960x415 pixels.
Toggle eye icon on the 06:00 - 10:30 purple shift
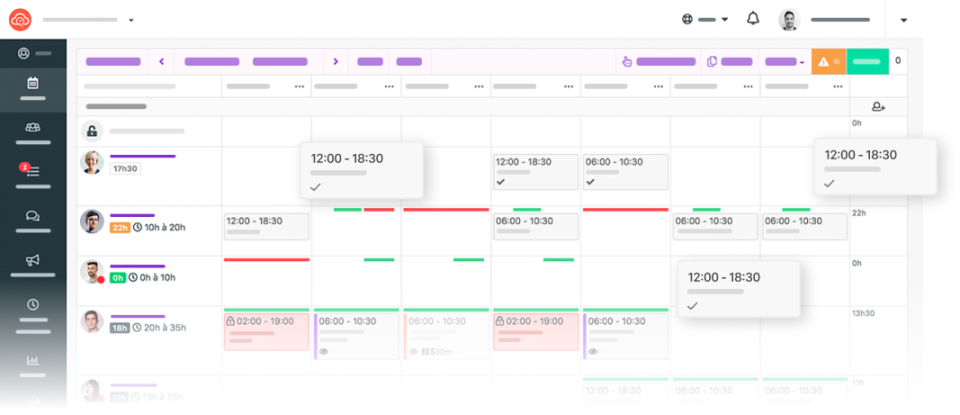324,351
